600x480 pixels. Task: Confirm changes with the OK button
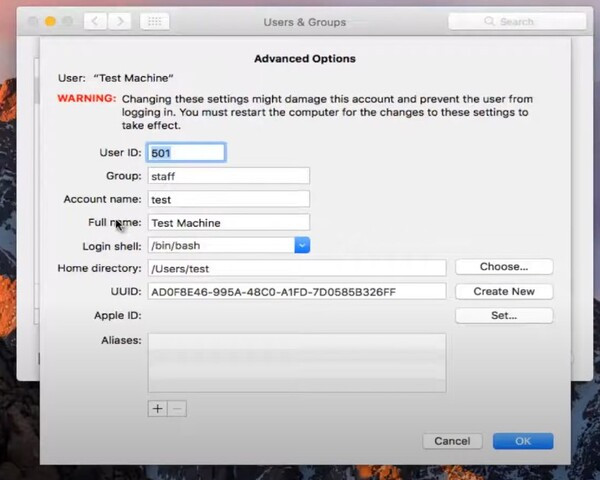[523, 441]
